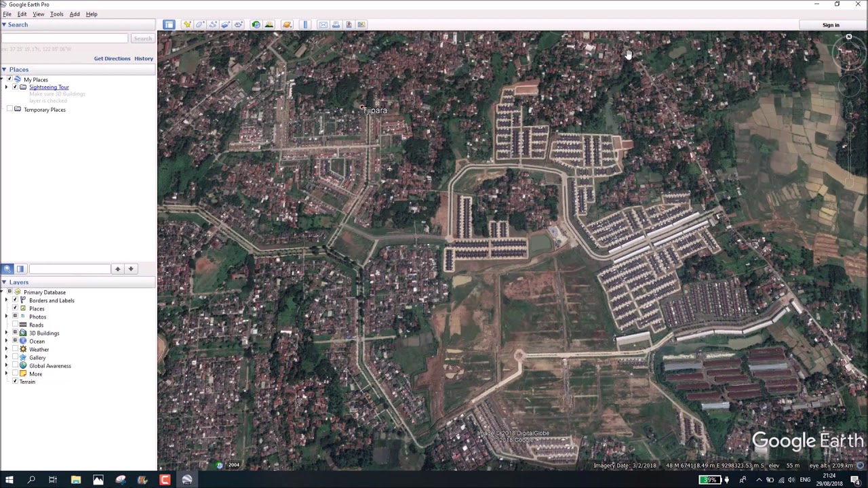
Task: Open the File menu
Action: tap(7, 14)
